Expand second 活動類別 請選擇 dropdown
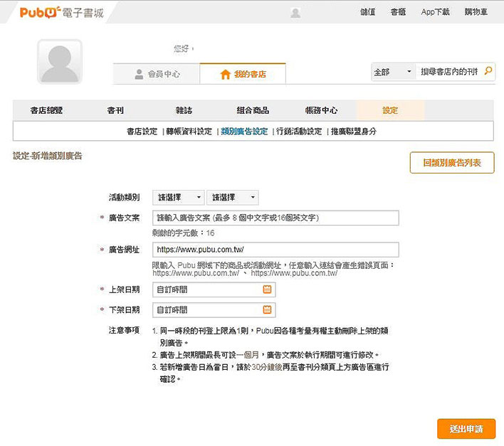The height and width of the screenshot is (446, 504). tap(232, 198)
